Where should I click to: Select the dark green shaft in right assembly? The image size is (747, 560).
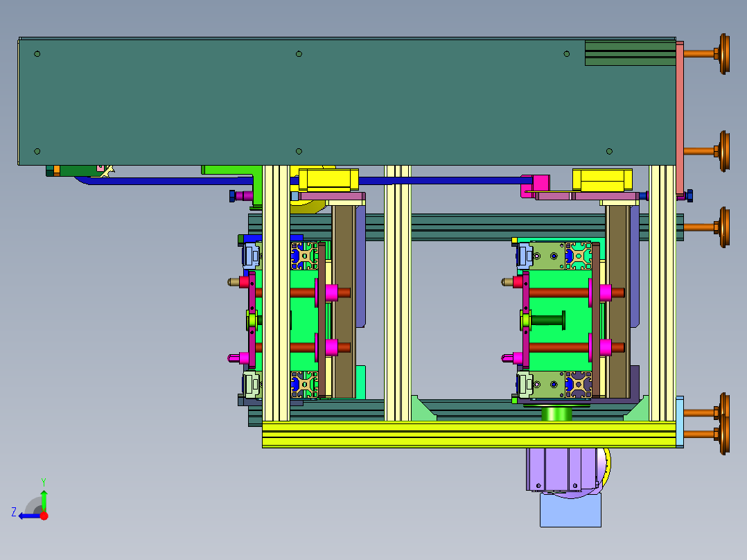tap(548, 320)
